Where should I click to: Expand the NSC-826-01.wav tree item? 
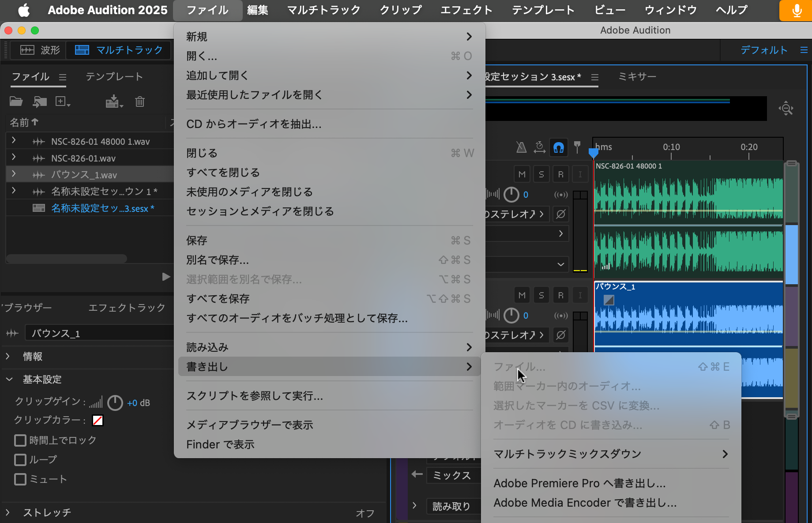coord(14,158)
